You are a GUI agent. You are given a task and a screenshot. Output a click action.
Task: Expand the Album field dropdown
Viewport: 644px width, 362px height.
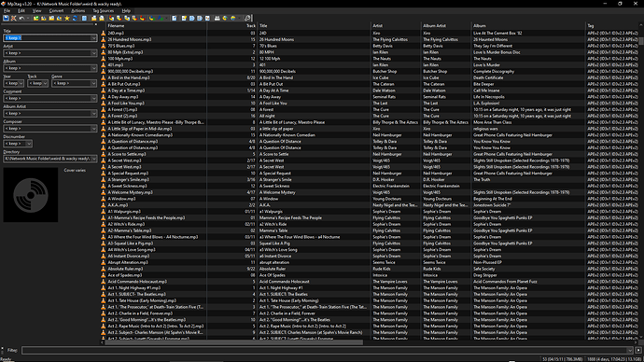[93, 68]
